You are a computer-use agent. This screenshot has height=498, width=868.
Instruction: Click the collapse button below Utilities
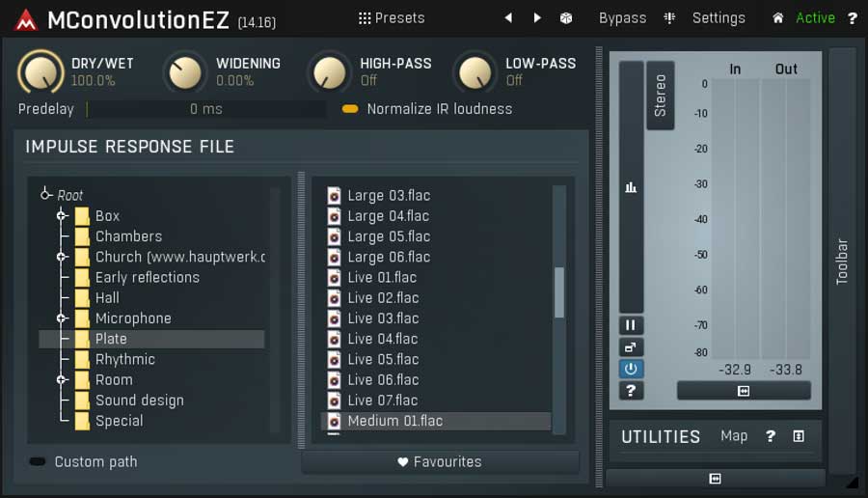[x=715, y=478]
